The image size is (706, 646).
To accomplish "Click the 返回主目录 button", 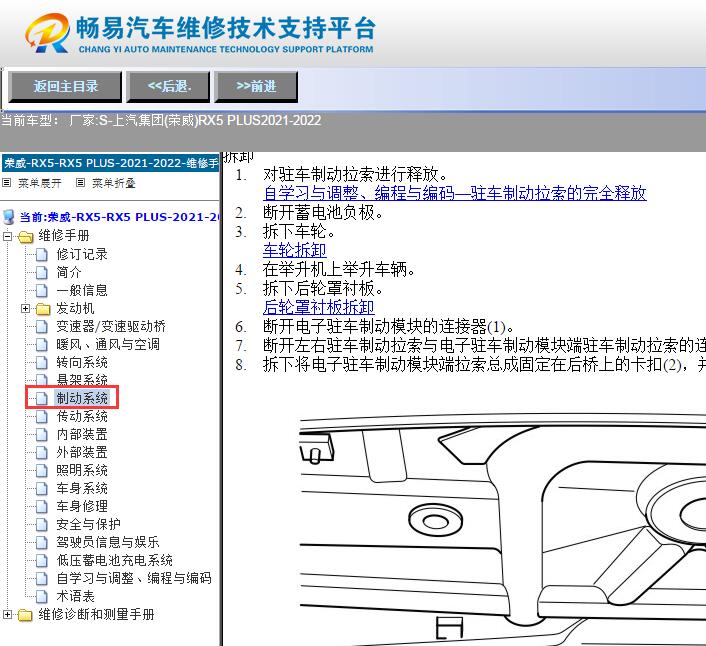I will click(65, 86).
